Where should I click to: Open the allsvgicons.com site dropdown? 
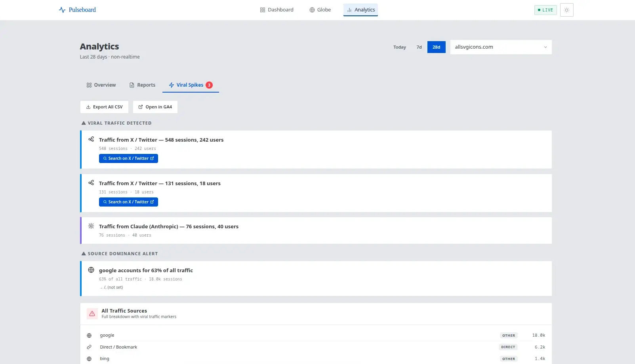501,47
